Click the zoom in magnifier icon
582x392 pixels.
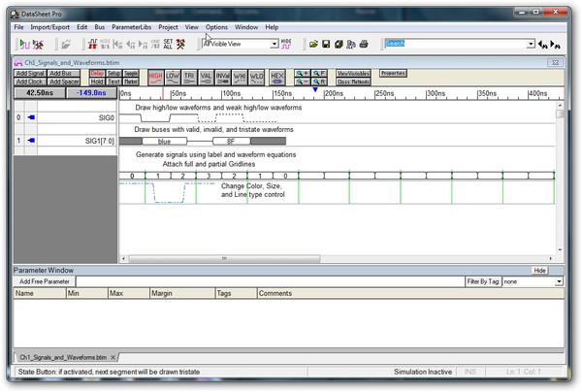coord(300,72)
